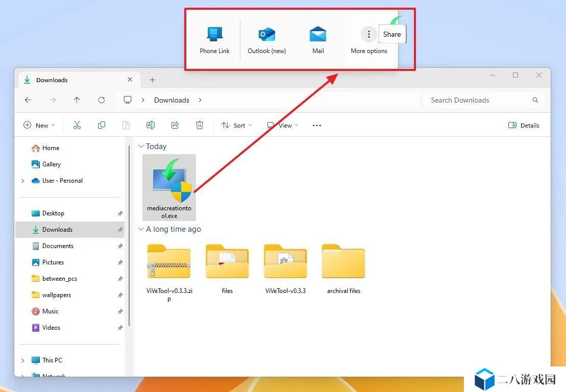Open the Sort dropdown
This screenshot has height=392, width=566.
tap(236, 125)
